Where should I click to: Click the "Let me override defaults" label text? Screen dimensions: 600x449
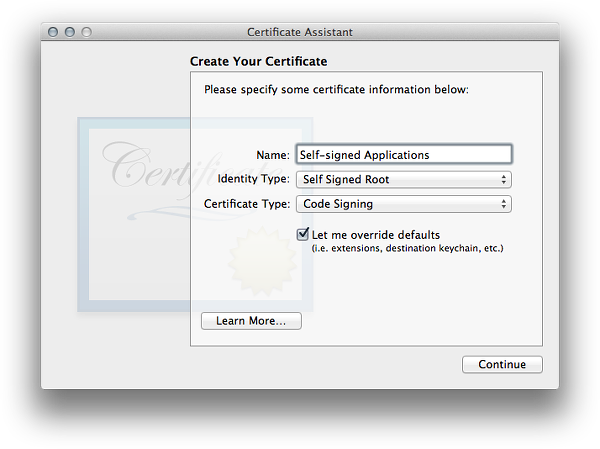[x=375, y=235]
